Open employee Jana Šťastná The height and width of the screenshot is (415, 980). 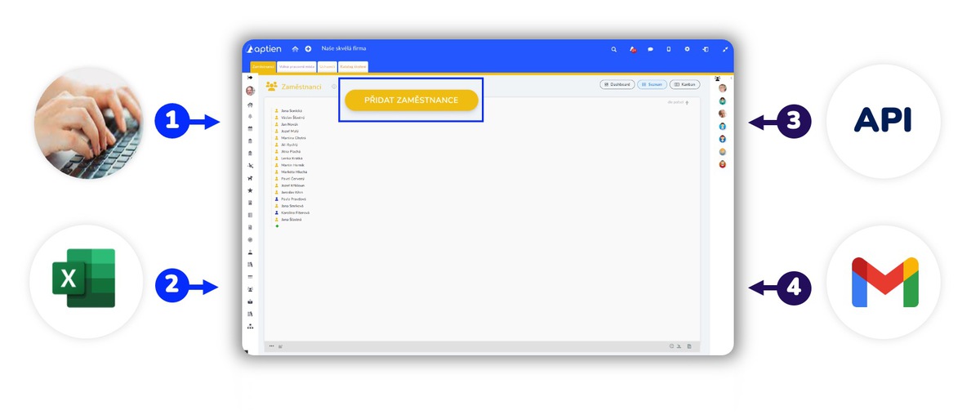coord(292,220)
